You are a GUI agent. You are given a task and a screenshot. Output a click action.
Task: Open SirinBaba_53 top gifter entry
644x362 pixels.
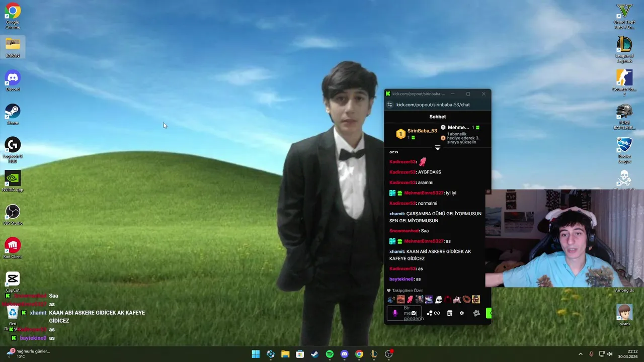click(x=417, y=134)
